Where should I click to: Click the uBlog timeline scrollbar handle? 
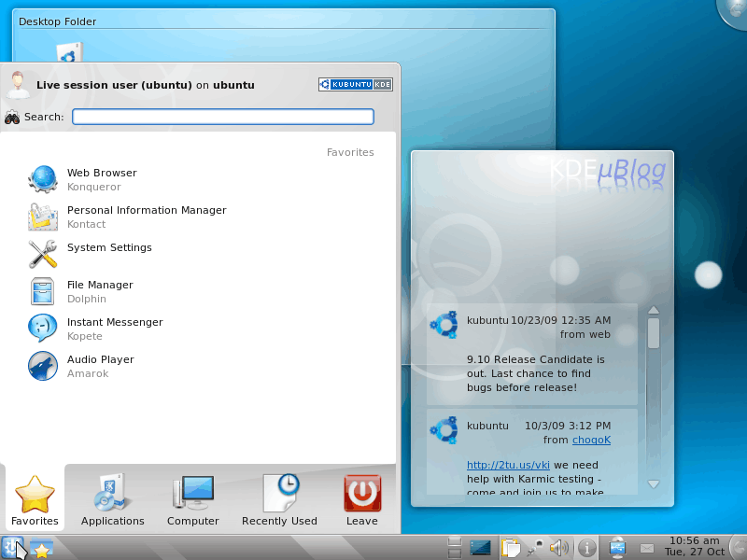click(654, 333)
